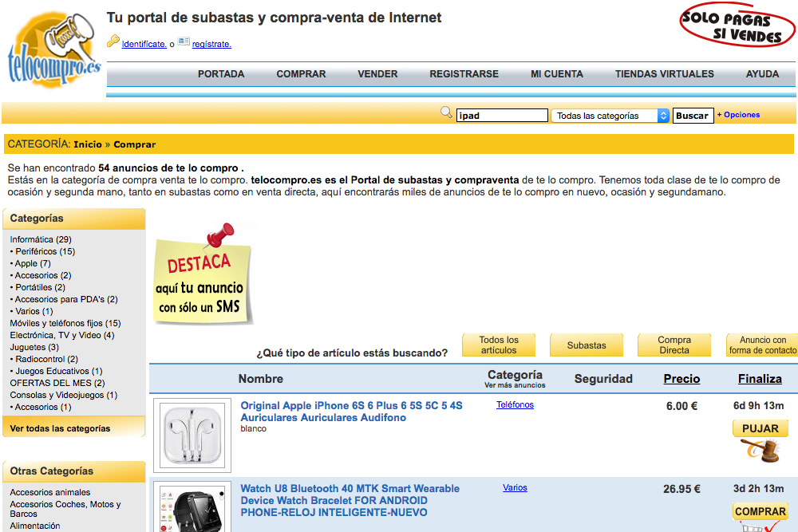Image resolution: width=798 pixels, height=532 pixels.
Task: Click the Buscar button
Action: point(693,116)
